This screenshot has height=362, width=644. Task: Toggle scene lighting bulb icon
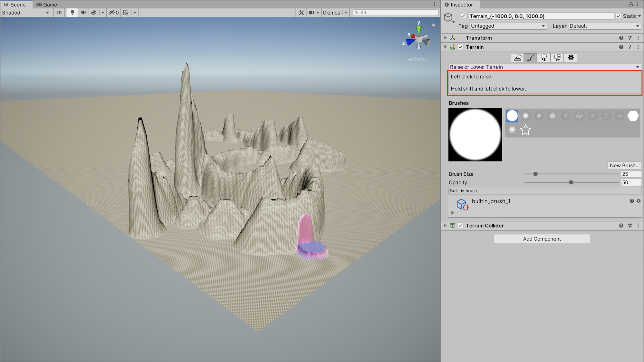[x=72, y=13]
